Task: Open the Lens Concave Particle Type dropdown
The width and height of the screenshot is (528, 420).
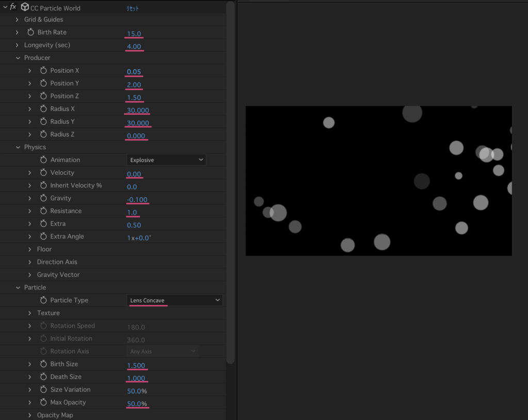Action: click(175, 300)
